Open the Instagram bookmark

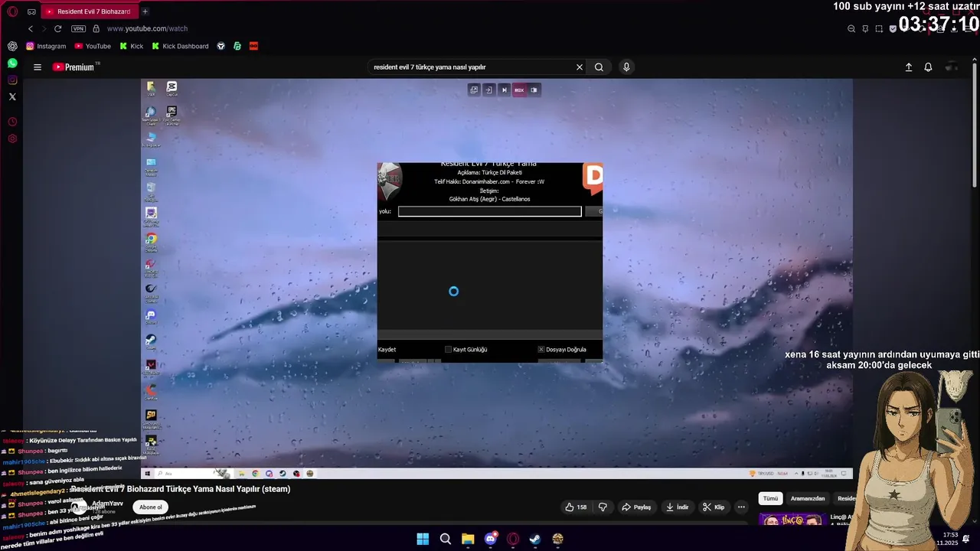(x=46, y=46)
